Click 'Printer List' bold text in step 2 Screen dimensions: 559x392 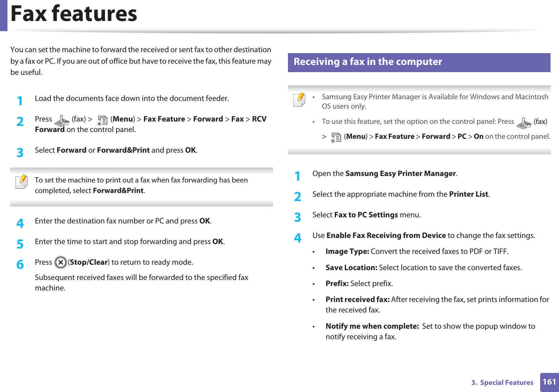pos(468,194)
